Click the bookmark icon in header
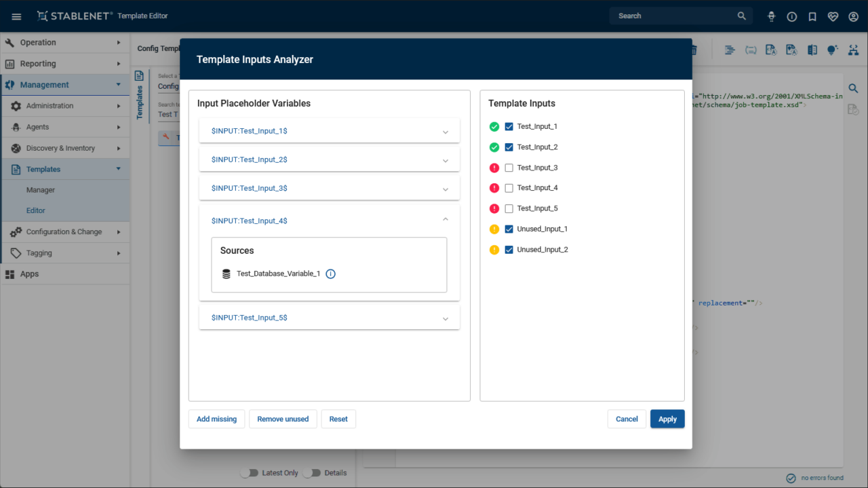 [x=812, y=16]
